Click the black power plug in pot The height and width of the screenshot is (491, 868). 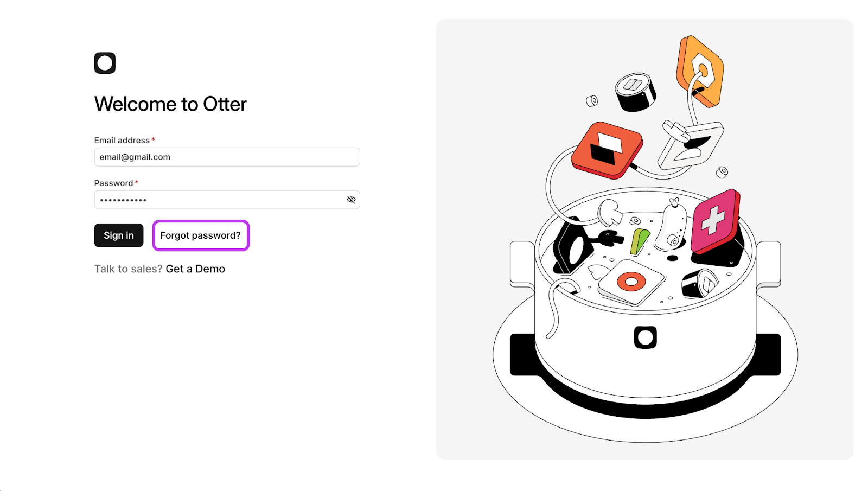pos(610,238)
